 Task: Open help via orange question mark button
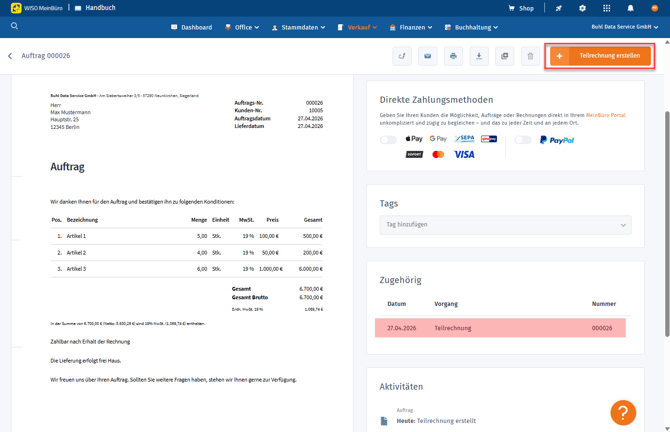coord(623,412)
